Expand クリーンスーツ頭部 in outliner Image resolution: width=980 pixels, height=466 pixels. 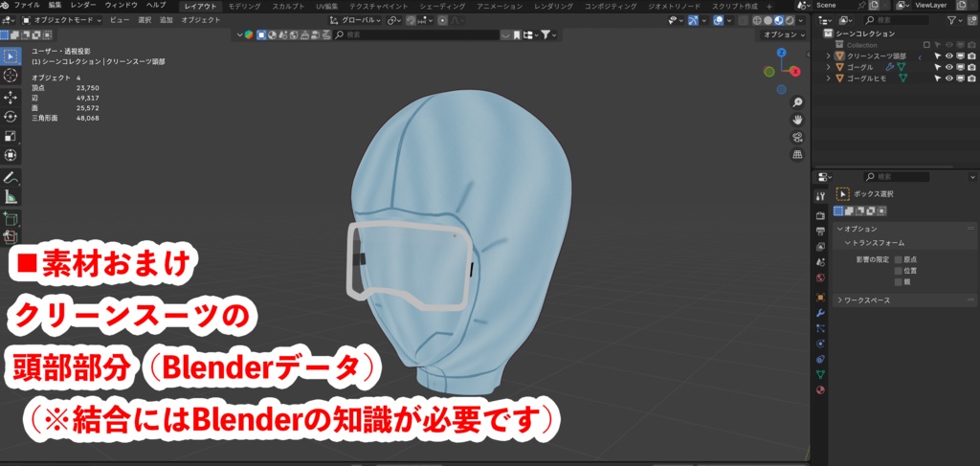coord(828,56)
